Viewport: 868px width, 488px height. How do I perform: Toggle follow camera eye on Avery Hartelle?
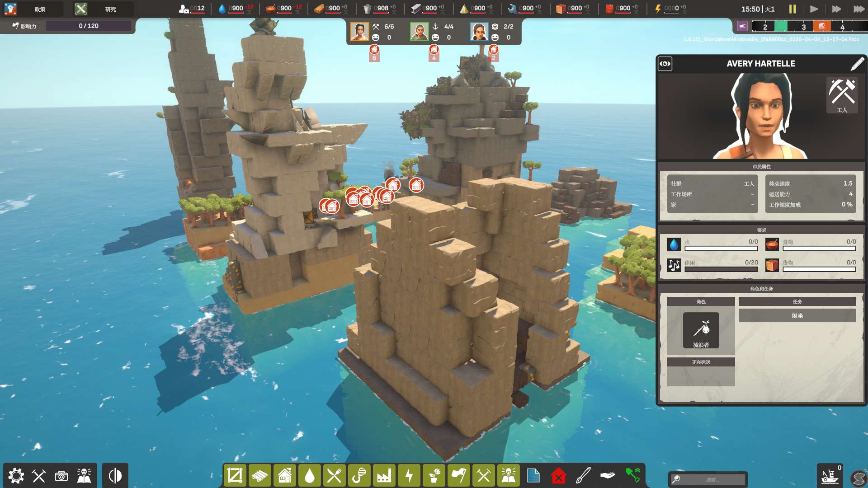coord(665,64)
